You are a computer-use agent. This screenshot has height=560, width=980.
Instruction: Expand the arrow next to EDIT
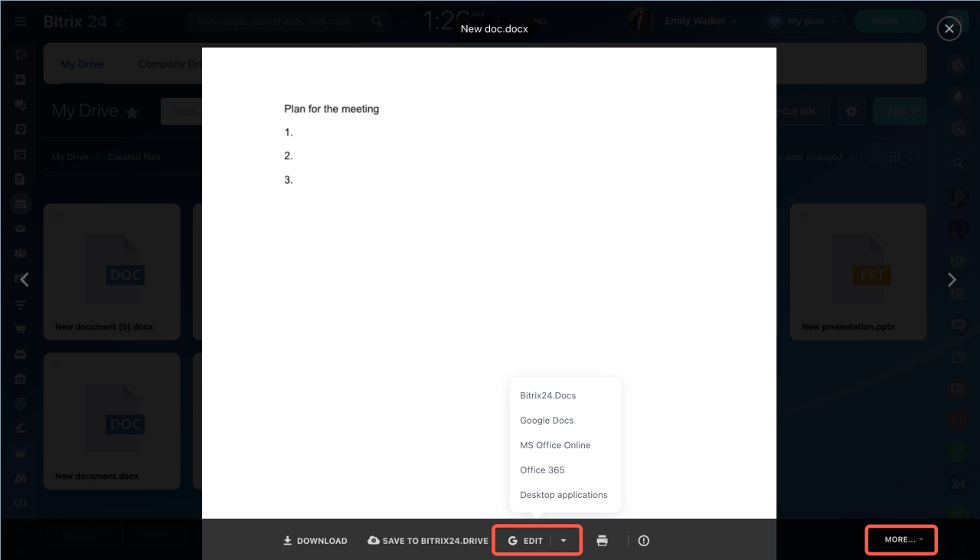coord(563,541)
